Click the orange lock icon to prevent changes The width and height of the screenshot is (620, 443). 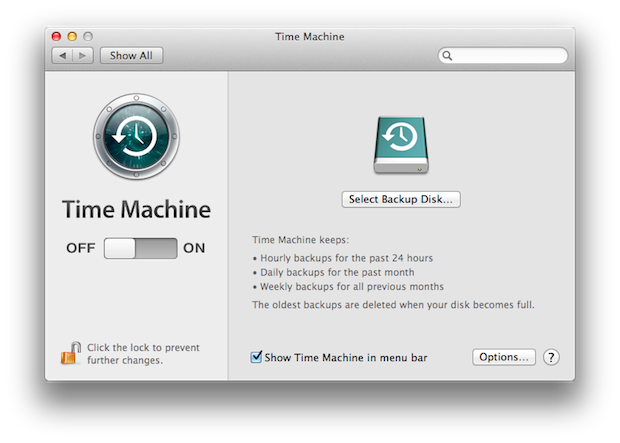pos(71,353)
